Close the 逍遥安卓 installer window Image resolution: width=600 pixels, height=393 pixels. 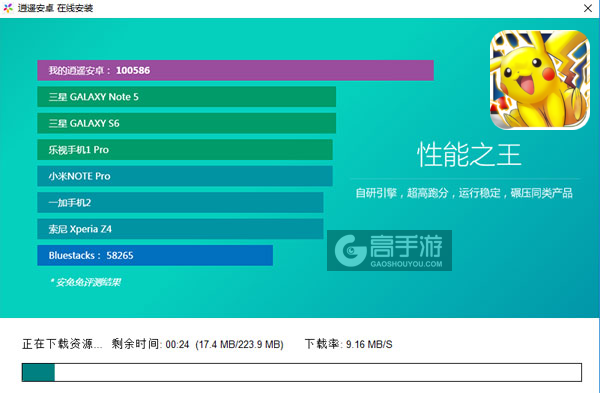588,8
